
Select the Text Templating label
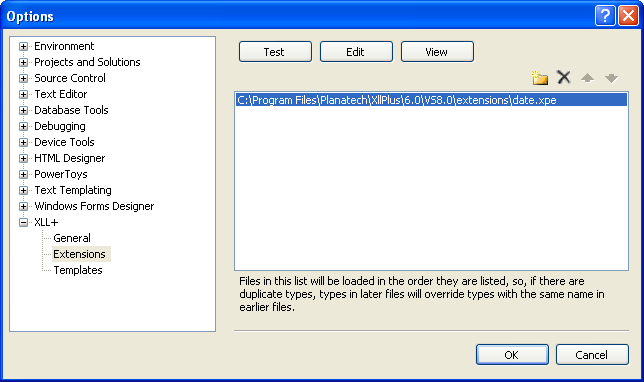[x=73, y=190]
